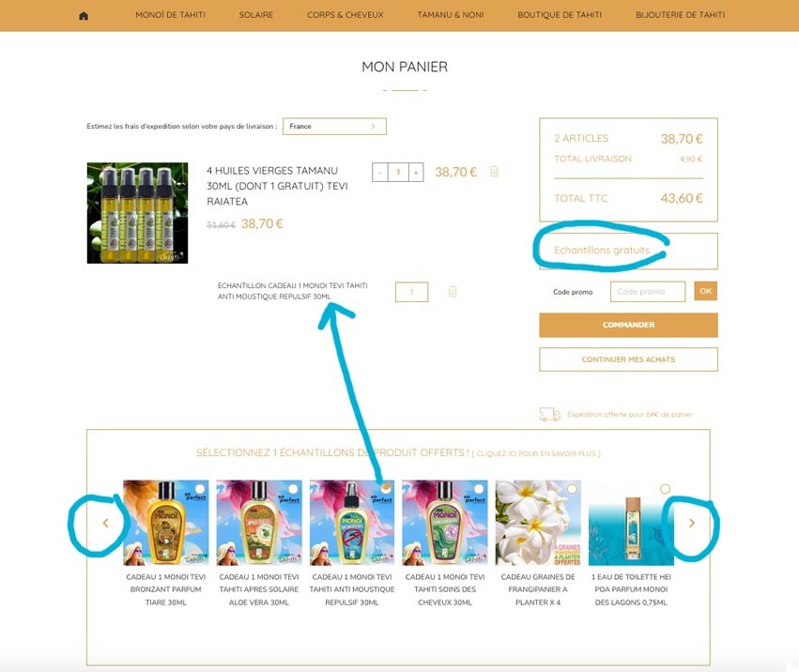The image size is (799, 672).
Task: Open the Bijouterie de Tahiti menu
Action: 681,15
